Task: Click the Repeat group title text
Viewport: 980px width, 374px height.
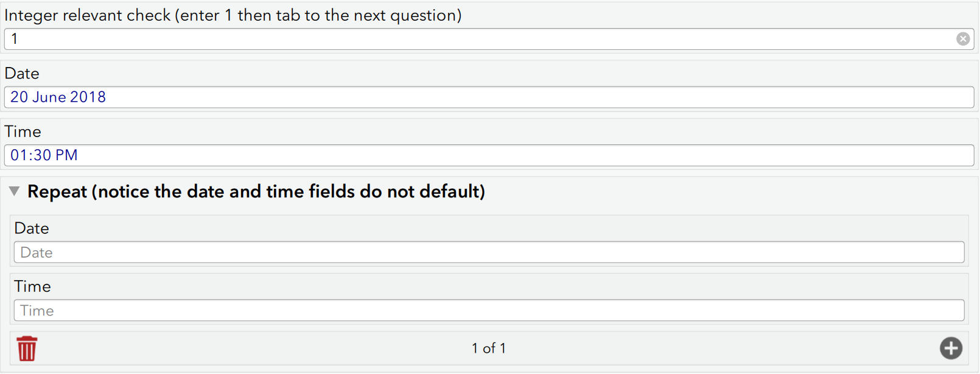Action: [x=256, y=192]
